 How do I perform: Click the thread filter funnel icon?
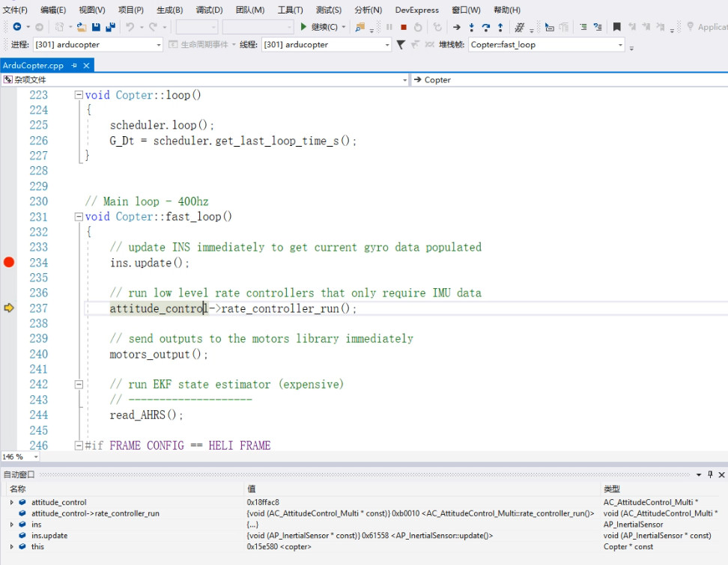[x=401, y=45]
